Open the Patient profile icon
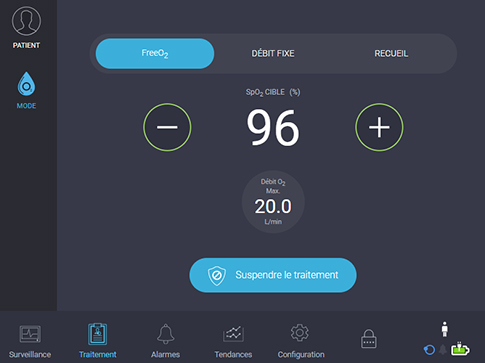The width and height of the screenshot is (485, 363). pos(26,21)
